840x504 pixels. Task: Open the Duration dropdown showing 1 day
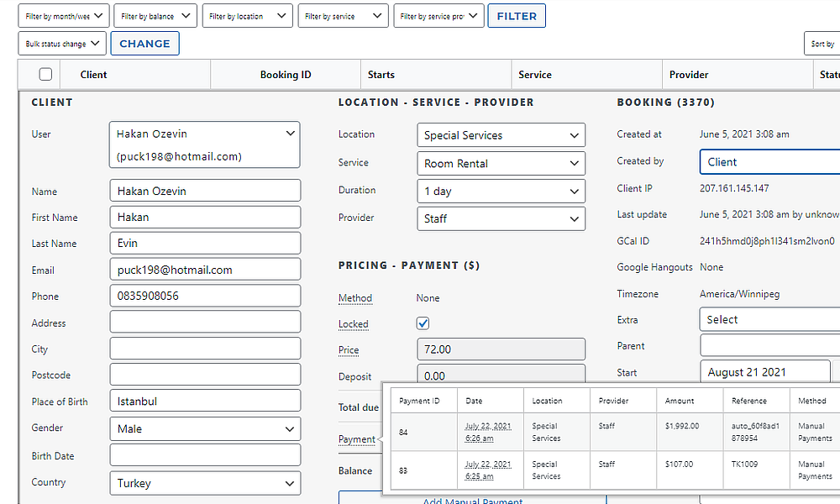[501, 191]
